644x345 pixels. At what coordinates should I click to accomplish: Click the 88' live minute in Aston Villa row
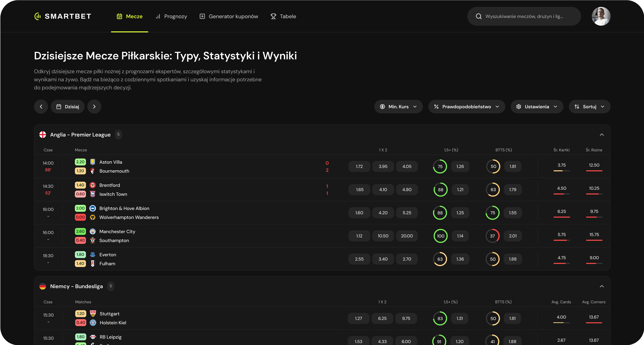pyautogui.click(x=48, y=170)
